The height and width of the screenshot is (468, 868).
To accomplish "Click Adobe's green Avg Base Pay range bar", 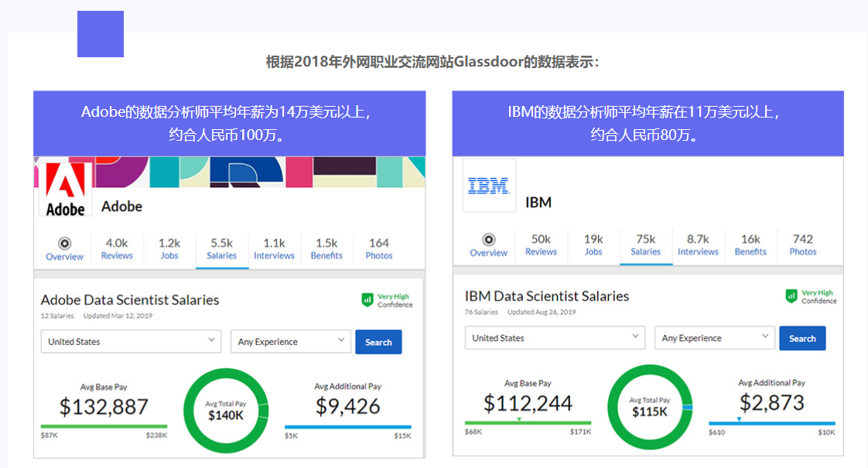I will (104, 426).
